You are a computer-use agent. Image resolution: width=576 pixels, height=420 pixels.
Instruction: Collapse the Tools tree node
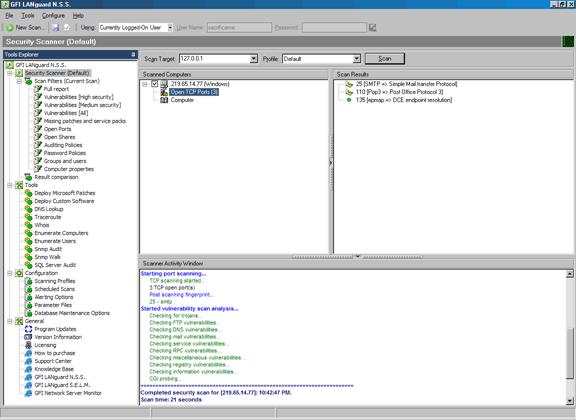(x=10, y=185)
